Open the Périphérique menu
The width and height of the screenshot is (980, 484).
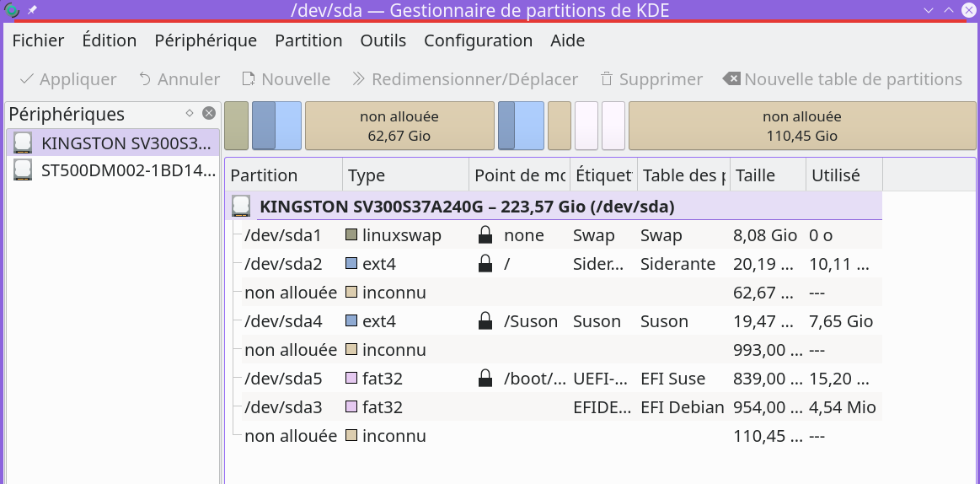coord(206,40)
